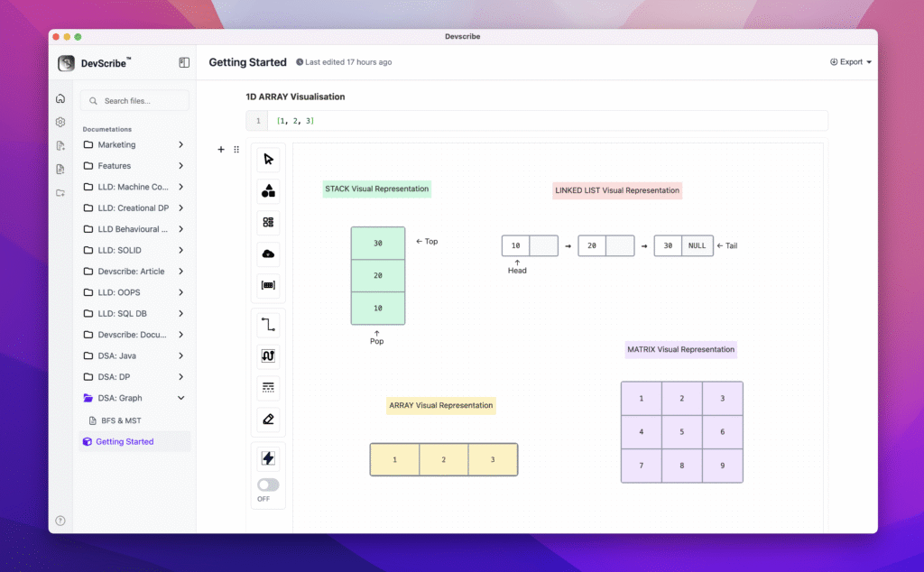Image resolution: width=924 pixels, height=572 pixels.
Task: Open the Export dropdown
Action: click(x=850, y=62)
